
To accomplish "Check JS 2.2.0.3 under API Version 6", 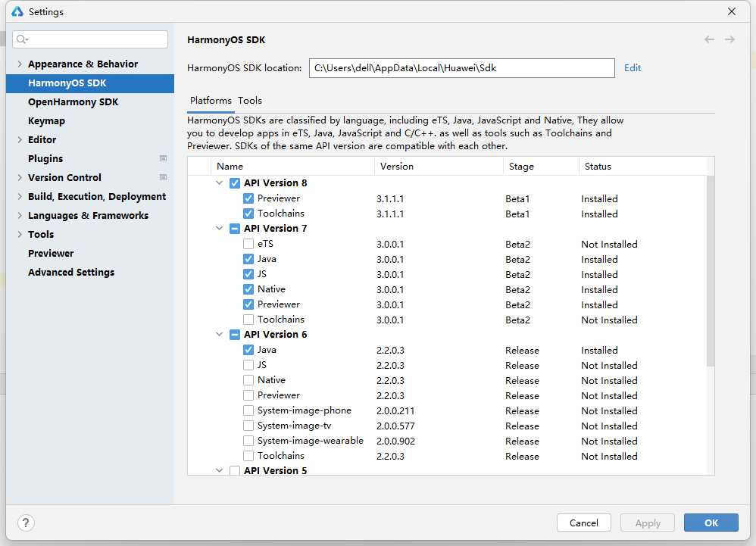I will pyautogui.click(x=248, y=365).
